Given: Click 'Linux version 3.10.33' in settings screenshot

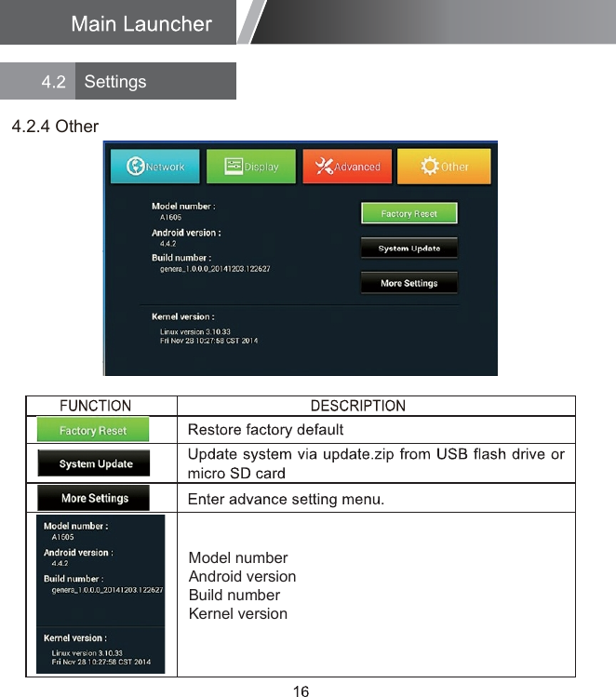Looking at the screenshot, I should [x=195, y=331].
